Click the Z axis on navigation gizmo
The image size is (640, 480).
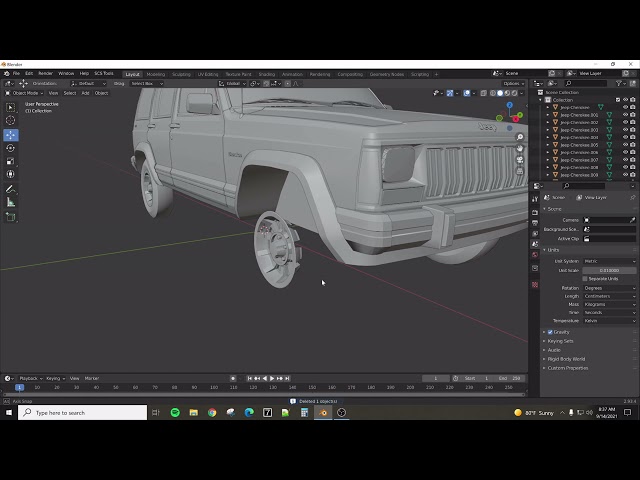pyautogui.click(x=509, y=105)
